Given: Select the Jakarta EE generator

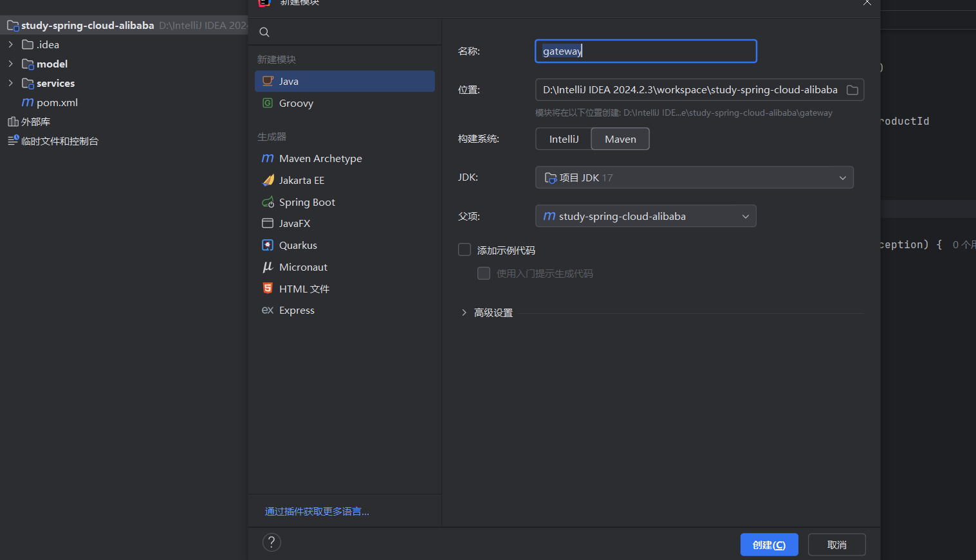Looking at the screenshot, I should (x=301, y=180).
